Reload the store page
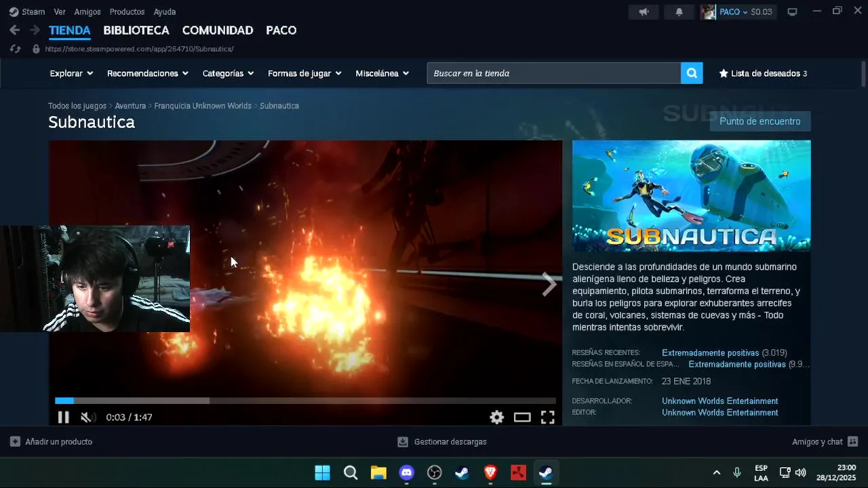 (15, 49)
